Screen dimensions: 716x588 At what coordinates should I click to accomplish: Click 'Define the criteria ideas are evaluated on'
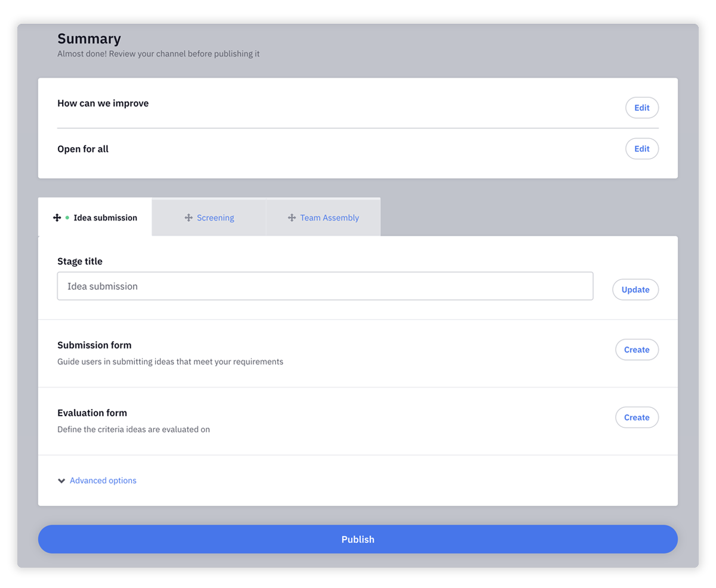(134, 429)
